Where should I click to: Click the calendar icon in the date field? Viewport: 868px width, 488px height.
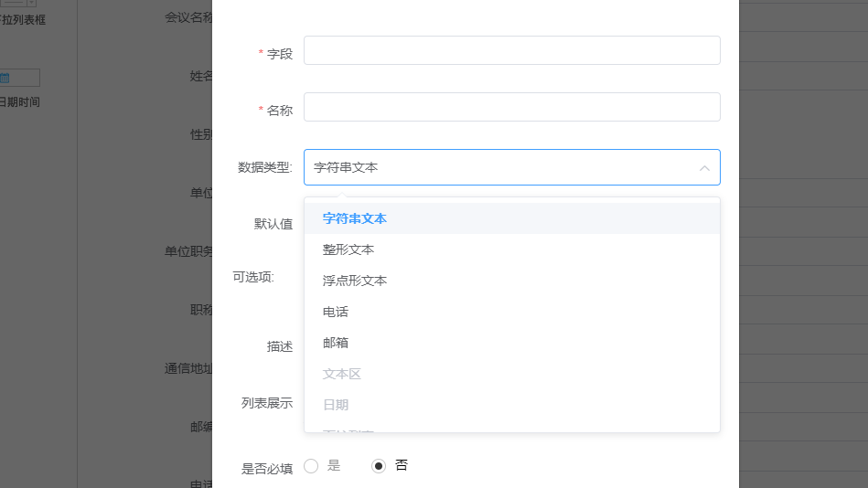pos(5,78)
